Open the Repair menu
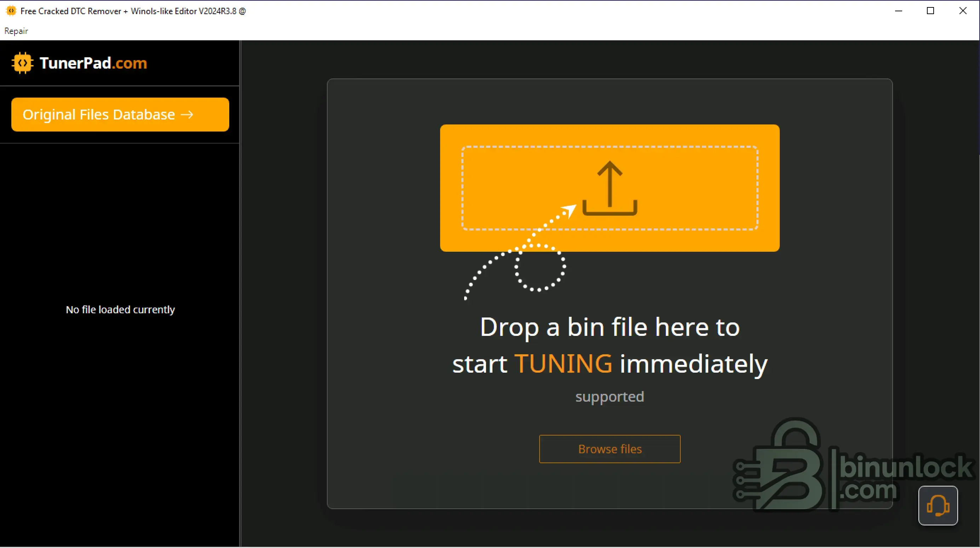Viewport: 980px width, 548px height. pos(16,31)
